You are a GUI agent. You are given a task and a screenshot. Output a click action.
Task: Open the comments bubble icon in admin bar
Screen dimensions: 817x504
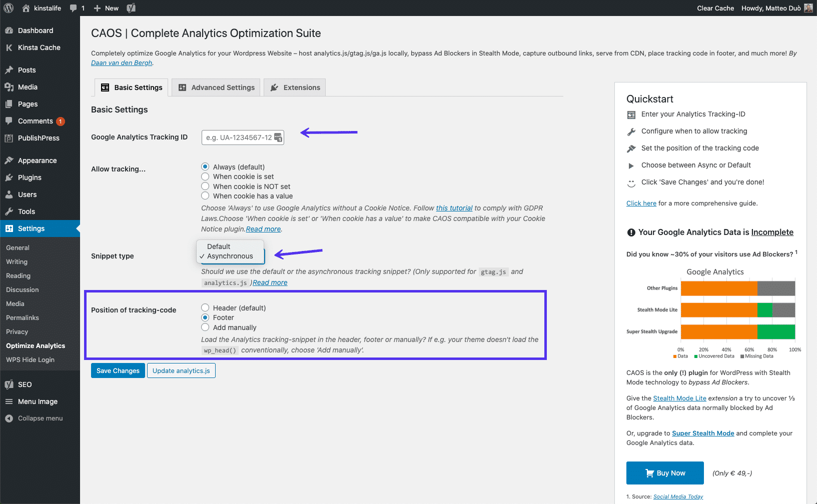tap(74, 8)
